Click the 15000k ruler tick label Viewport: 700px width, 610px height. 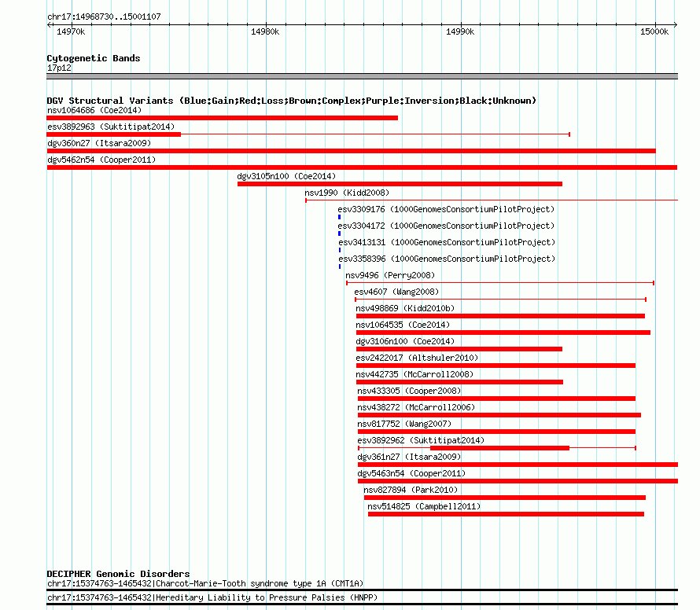(654, 32)
